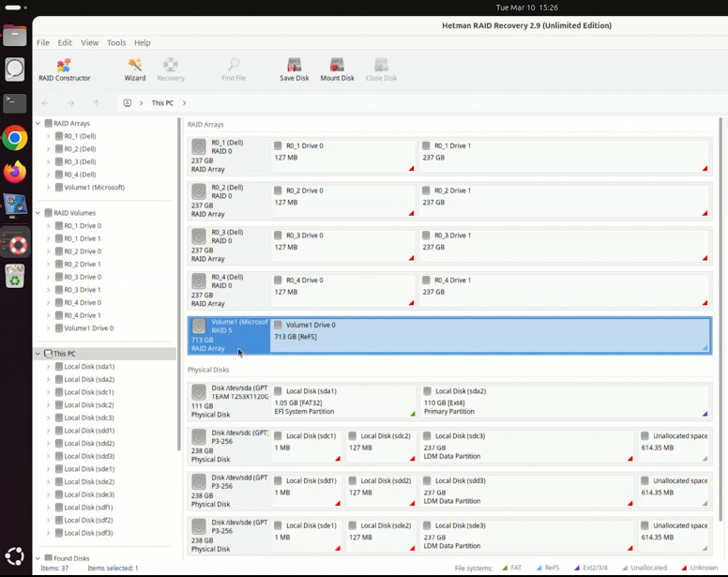Select R0_4 Drive 1 in the tree
This screenshot has height=577, width=728.
[83, 315]
